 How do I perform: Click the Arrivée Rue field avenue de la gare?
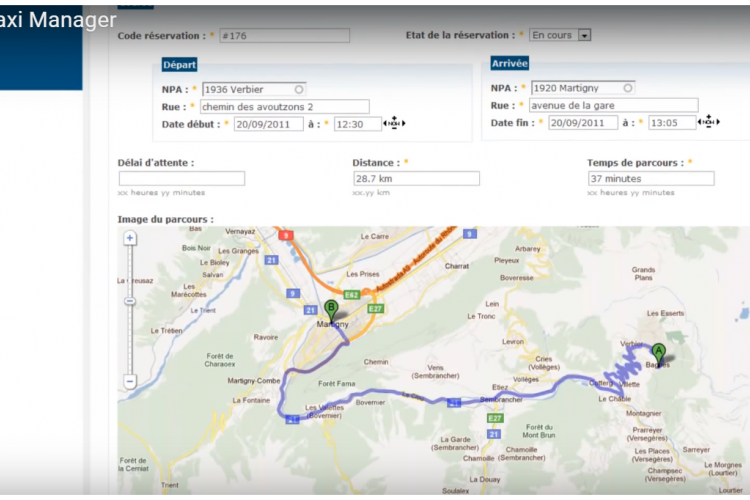tap(614, 105)
